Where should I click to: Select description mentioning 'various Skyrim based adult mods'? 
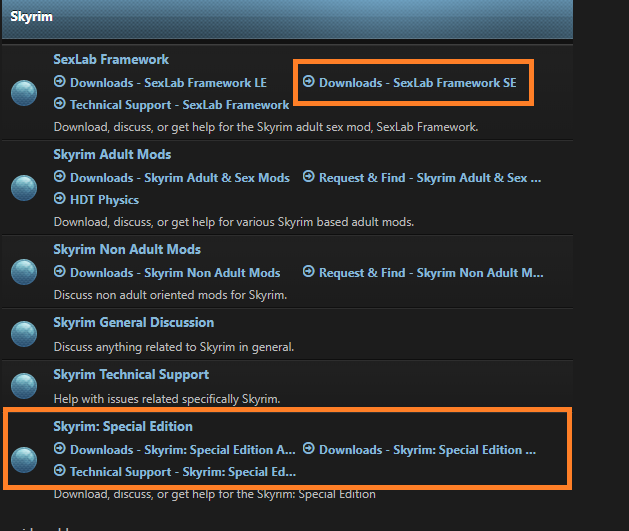234,222
